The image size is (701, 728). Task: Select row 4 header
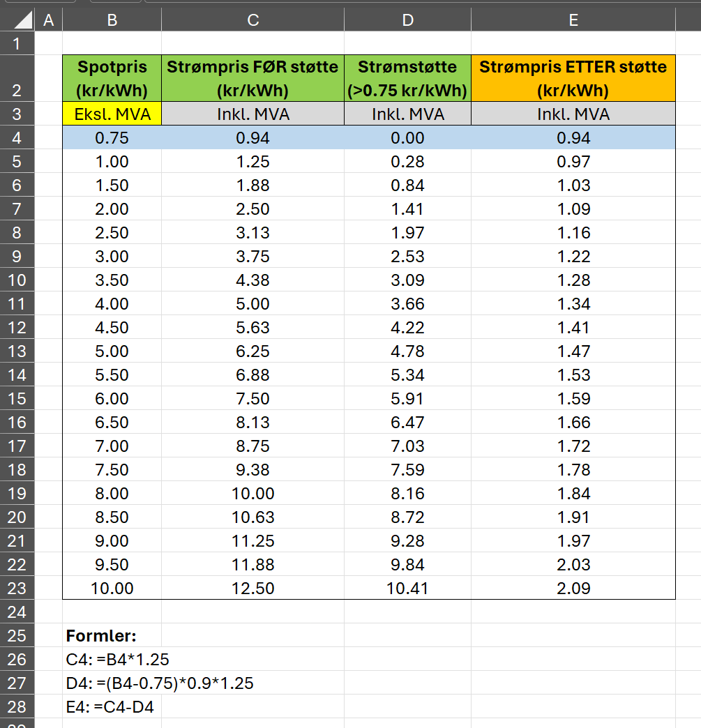(x=17, y=137)
